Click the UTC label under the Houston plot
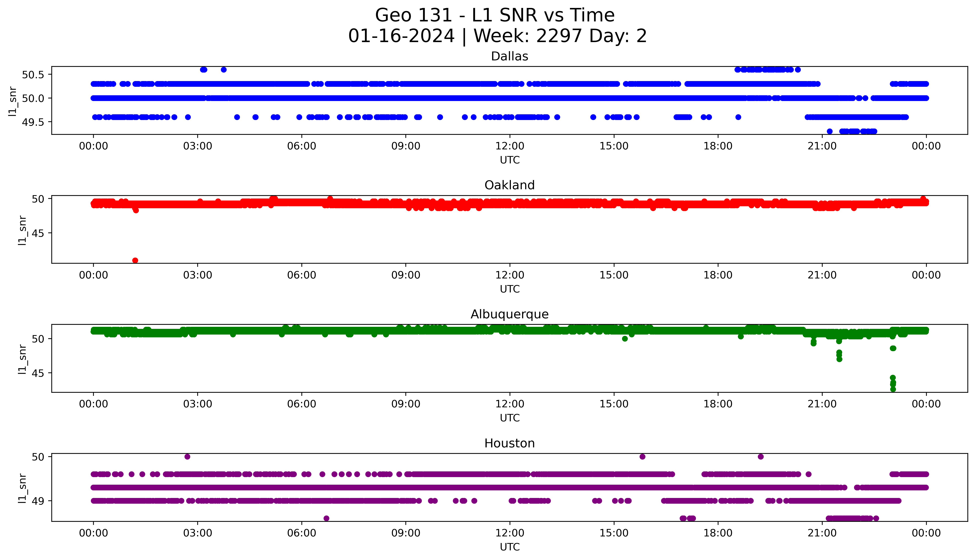 510,547
